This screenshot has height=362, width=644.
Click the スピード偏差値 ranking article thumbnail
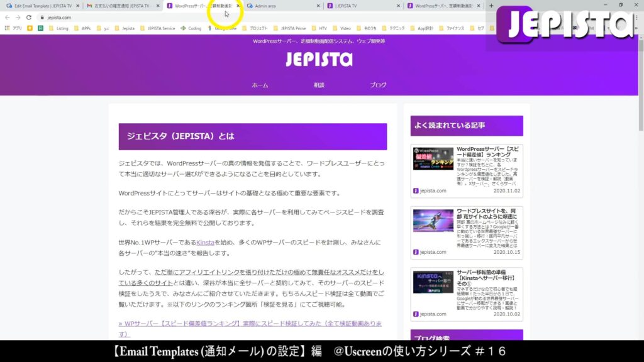433,158
